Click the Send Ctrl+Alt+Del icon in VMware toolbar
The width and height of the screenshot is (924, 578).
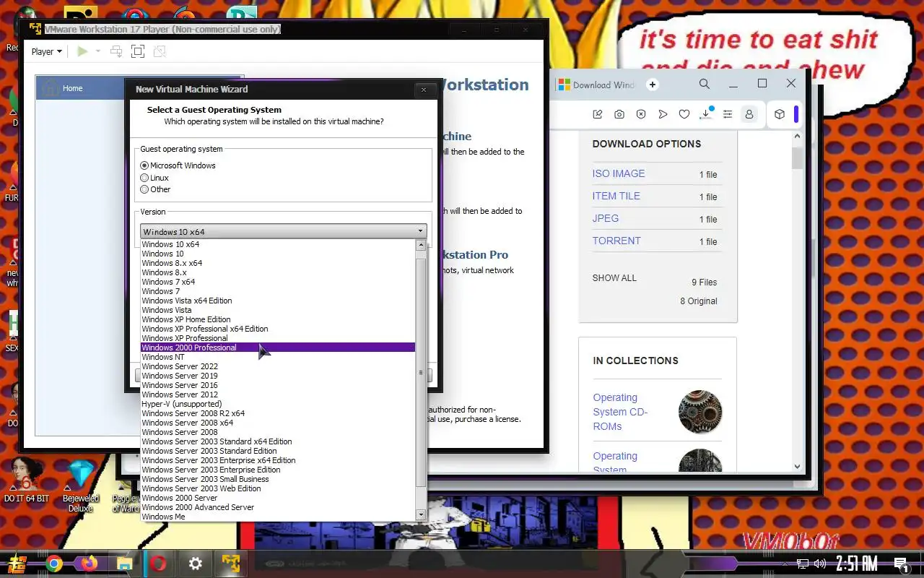[115, 51]
